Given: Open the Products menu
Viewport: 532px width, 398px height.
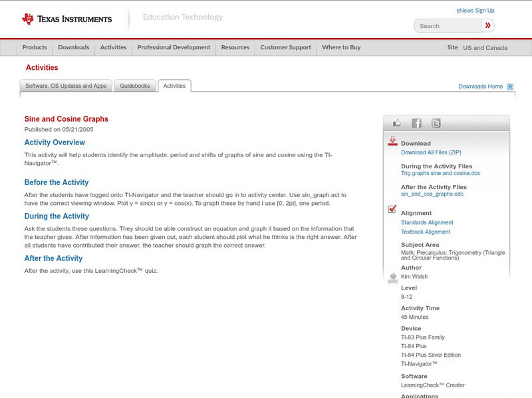Looking at the screenshot, I should click(x=35, y=47).
